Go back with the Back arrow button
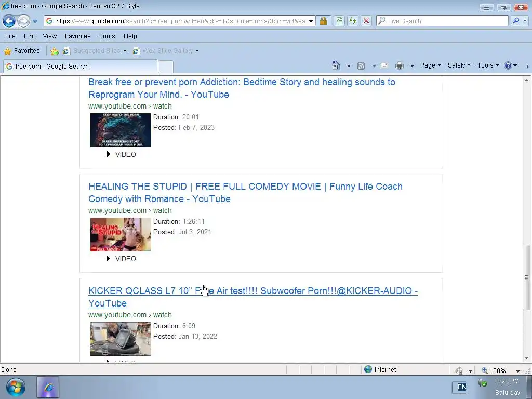The width and height of the screenshot is (532, 399). pos(9,21)
